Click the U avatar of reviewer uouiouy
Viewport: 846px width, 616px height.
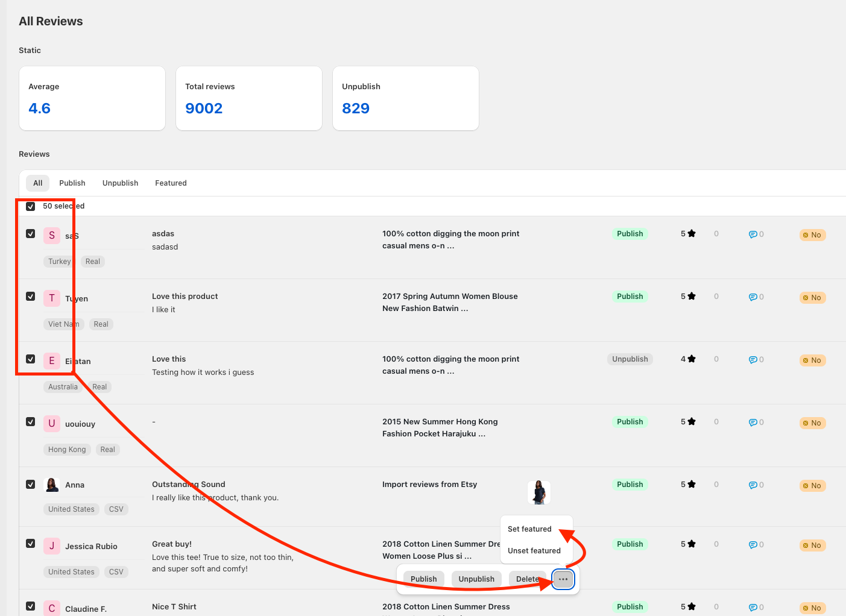(x=52, y=423)
